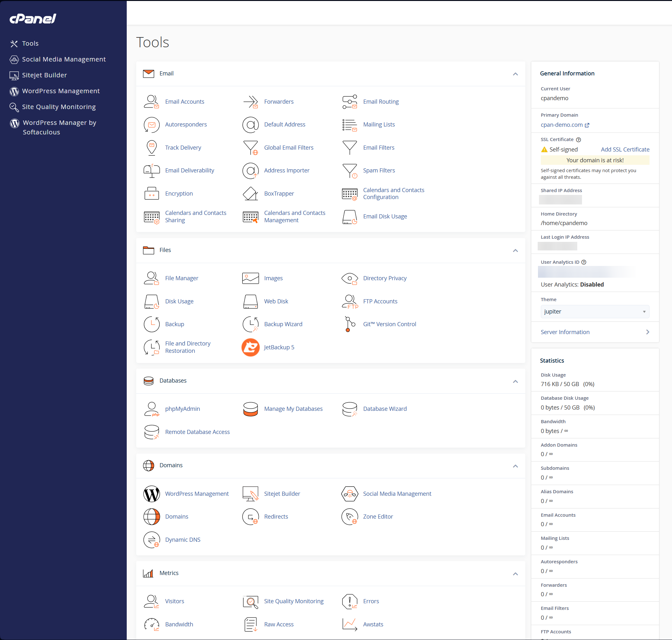Open the Theme dropdown showing jupiter

(594, 312)
